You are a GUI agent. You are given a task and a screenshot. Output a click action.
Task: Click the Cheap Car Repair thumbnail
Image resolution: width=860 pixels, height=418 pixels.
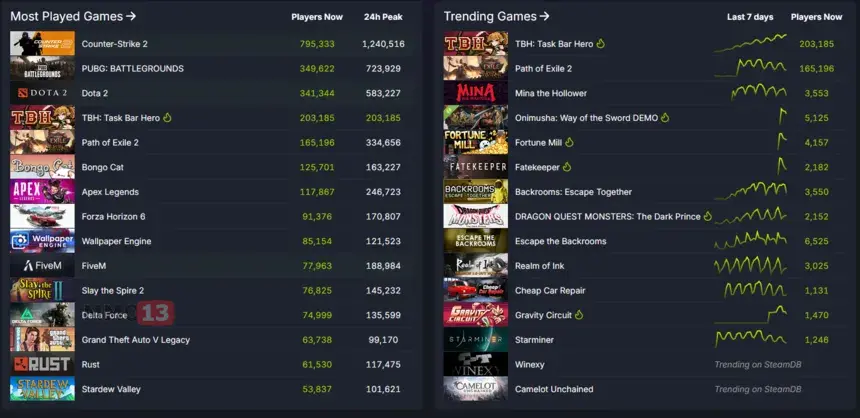tap(476, 290)
